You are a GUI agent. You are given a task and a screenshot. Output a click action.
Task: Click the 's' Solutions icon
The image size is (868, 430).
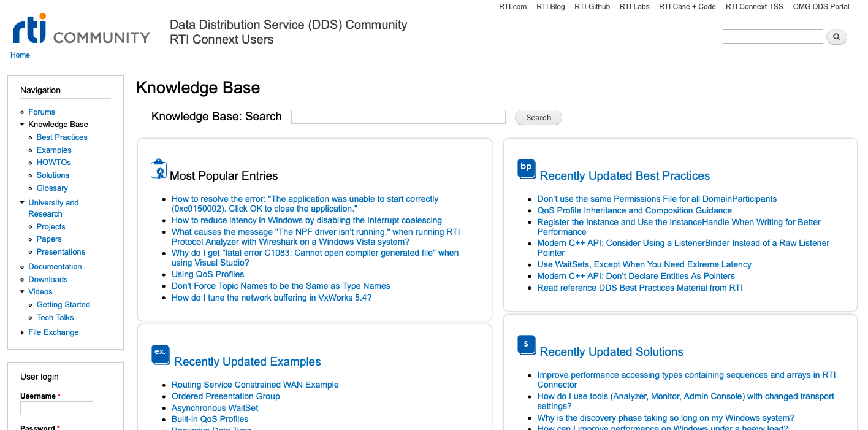(527, 345)
